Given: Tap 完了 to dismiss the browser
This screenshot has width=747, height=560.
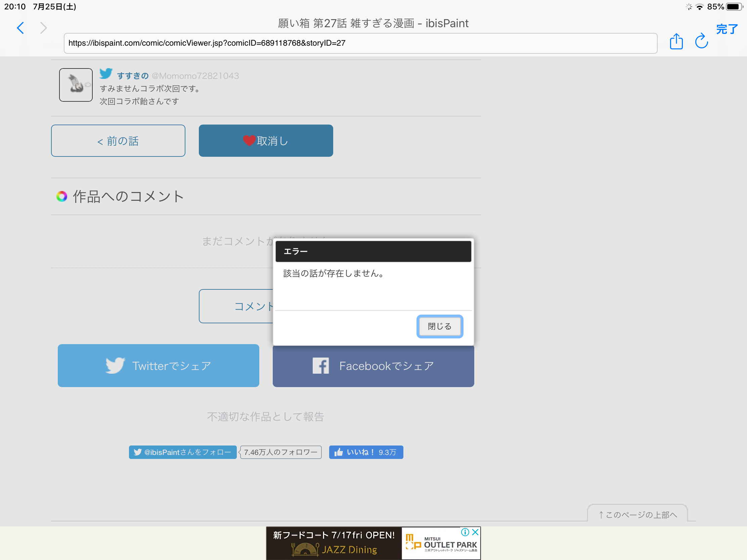Looking at the screenshot, I should pos(727,29).
